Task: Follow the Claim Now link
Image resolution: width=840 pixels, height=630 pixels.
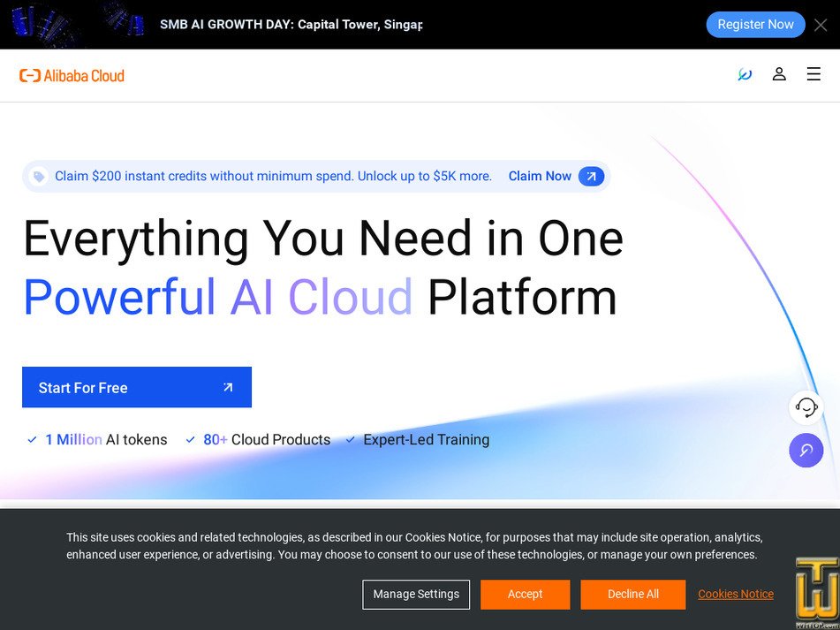Action: coord(540,176)
